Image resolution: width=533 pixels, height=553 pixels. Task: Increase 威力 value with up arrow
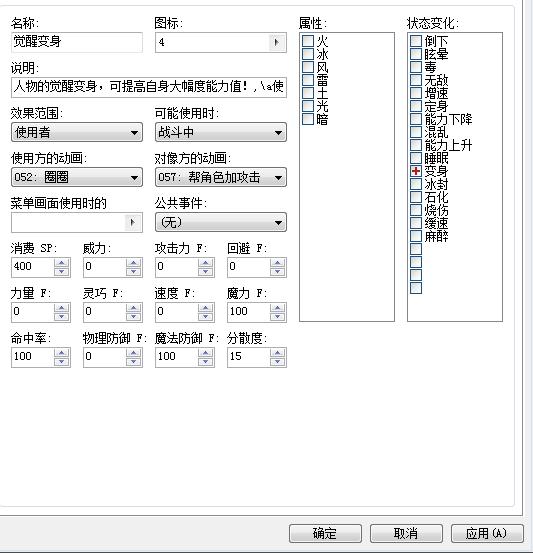pos(133,263)
